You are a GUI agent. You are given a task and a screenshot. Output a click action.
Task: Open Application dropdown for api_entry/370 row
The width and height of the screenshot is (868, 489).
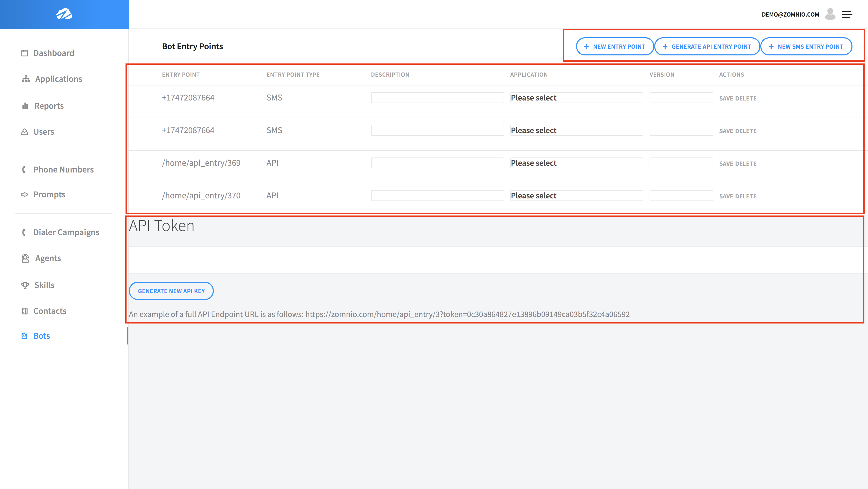tap(577, 196)
